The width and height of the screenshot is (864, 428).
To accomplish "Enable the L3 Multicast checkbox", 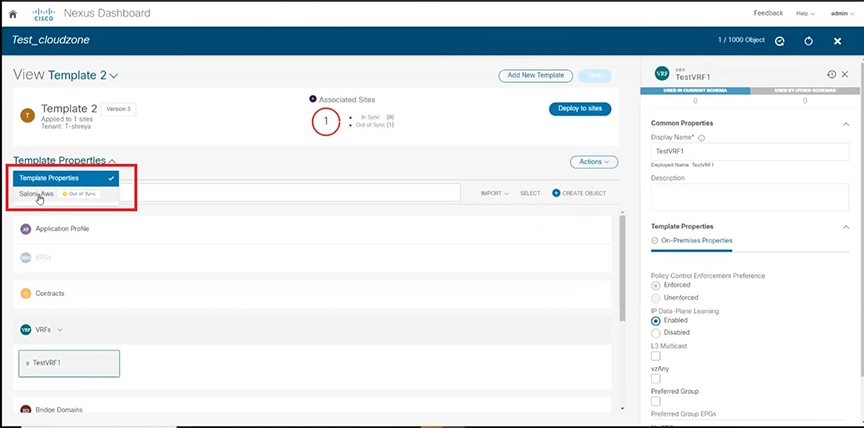I will tap(656, 356).
